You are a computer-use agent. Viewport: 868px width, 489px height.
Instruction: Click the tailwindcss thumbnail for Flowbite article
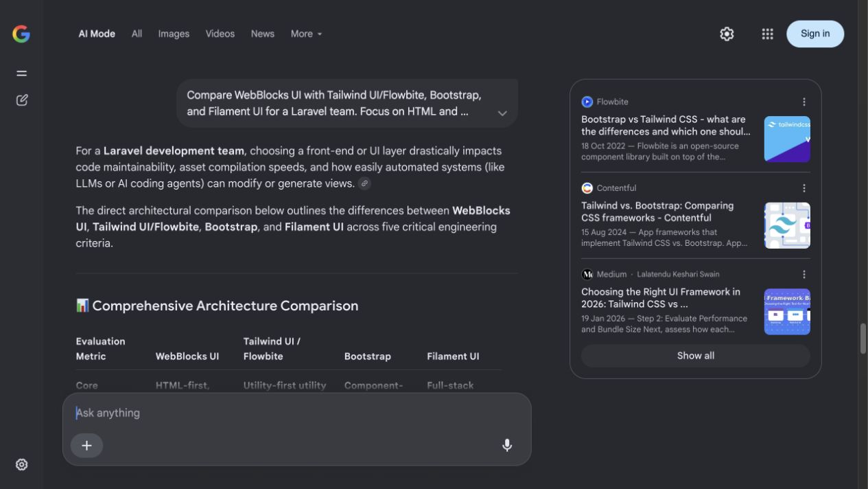pyautogui.click(x=787, y=139)
